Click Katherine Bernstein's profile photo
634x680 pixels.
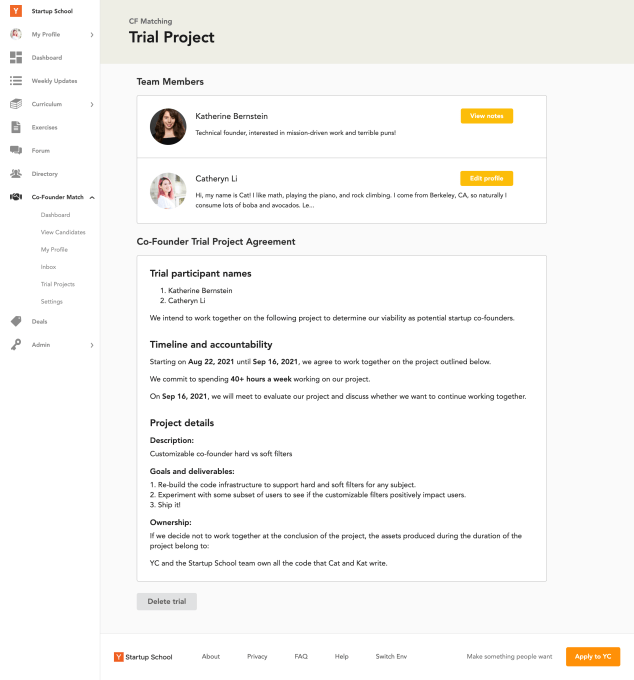(168, 127)
